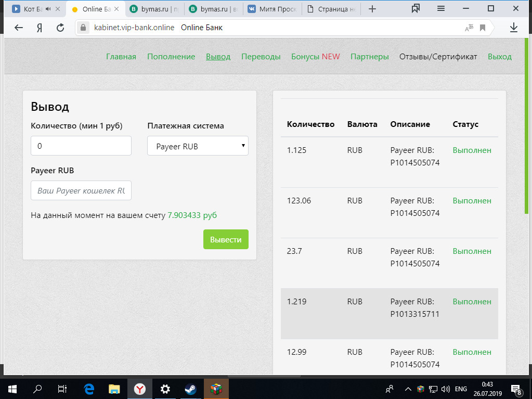Go to the Переводы page
Screen dimensions: 532x399
pos(261,57)
